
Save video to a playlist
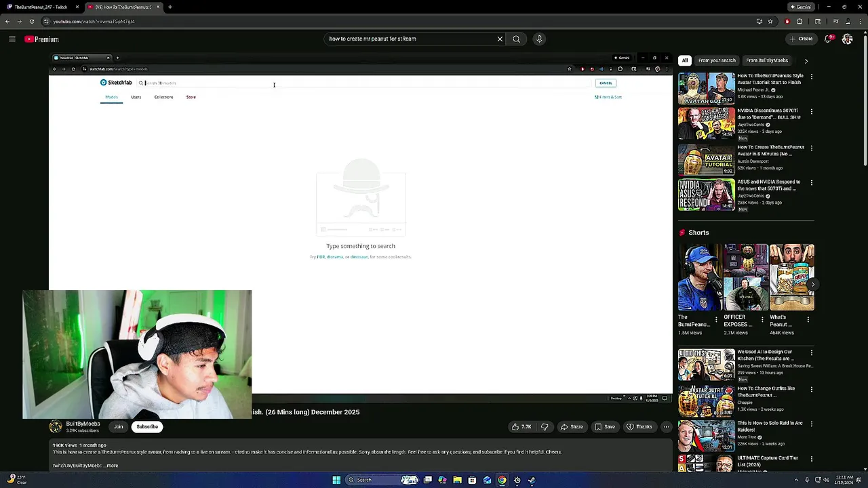click(605, 427)
